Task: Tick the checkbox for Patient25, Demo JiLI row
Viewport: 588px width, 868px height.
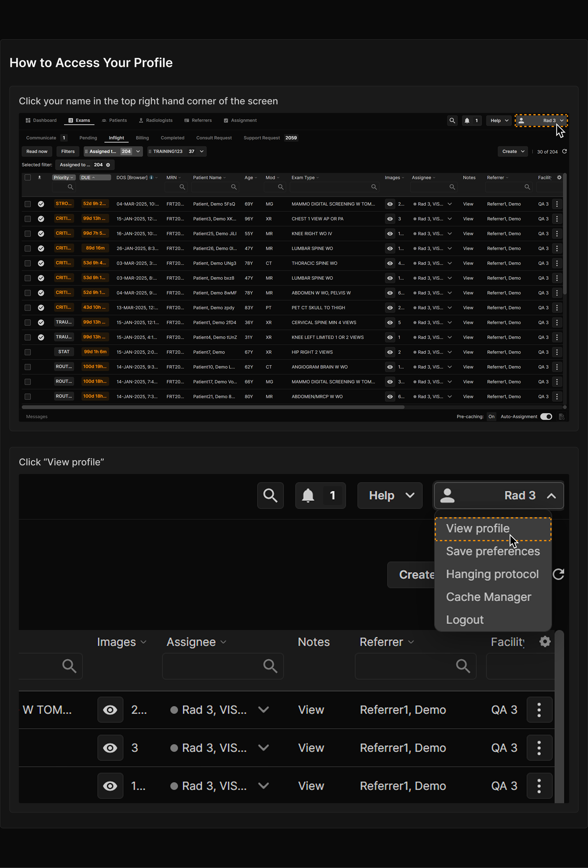Action: tap(28, 234)
